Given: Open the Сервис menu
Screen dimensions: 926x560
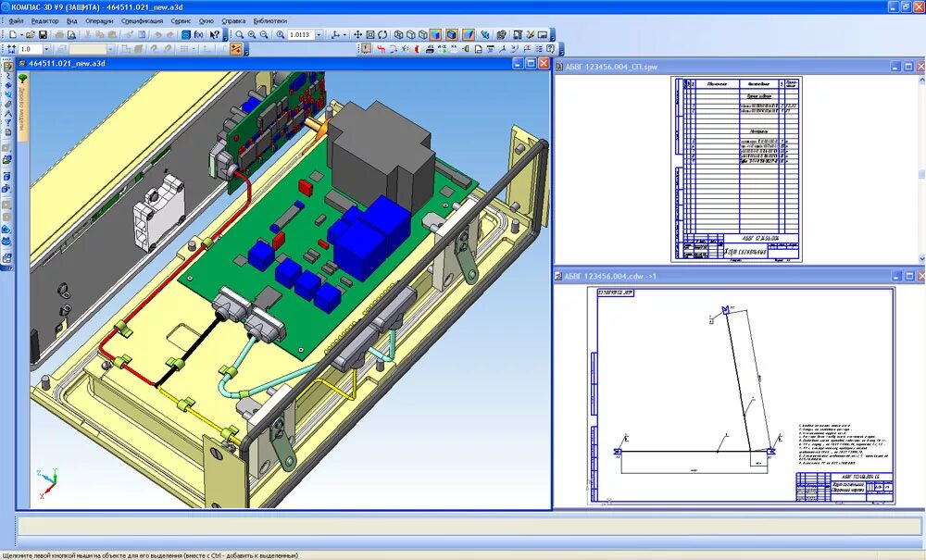Looking at the screenshot, I should point(181,20).
